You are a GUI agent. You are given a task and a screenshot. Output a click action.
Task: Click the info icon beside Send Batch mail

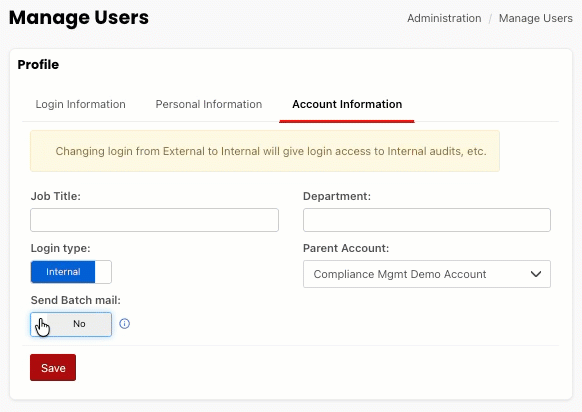124,324
